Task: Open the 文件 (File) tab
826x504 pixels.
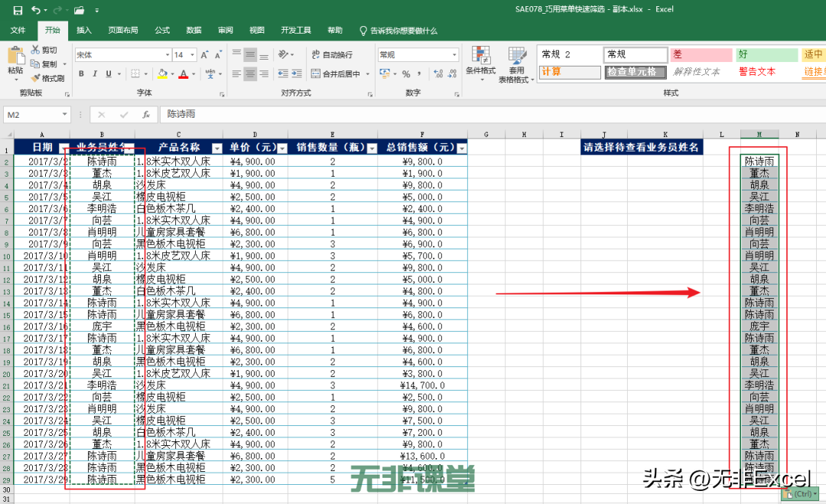Action: (18, 31)
